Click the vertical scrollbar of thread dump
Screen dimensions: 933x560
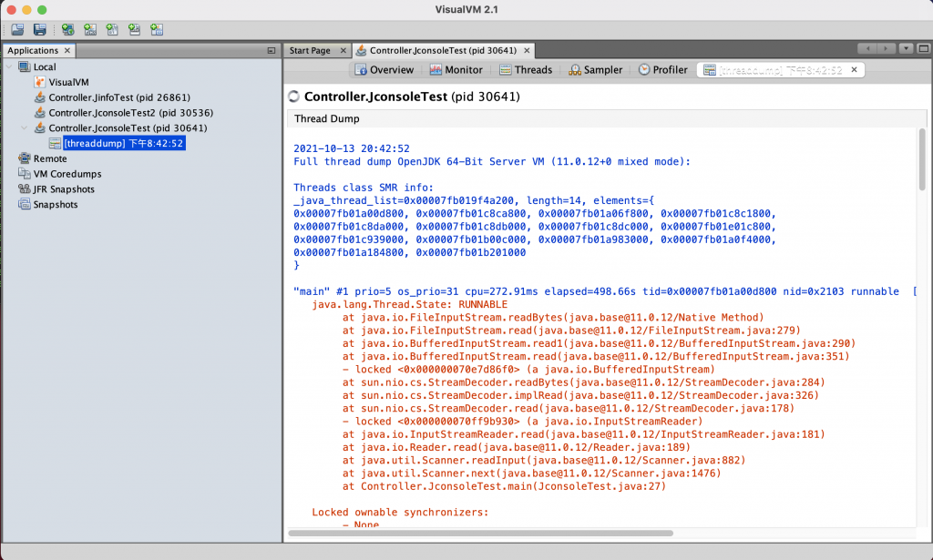pyautogui.click(x=922, y=159)
